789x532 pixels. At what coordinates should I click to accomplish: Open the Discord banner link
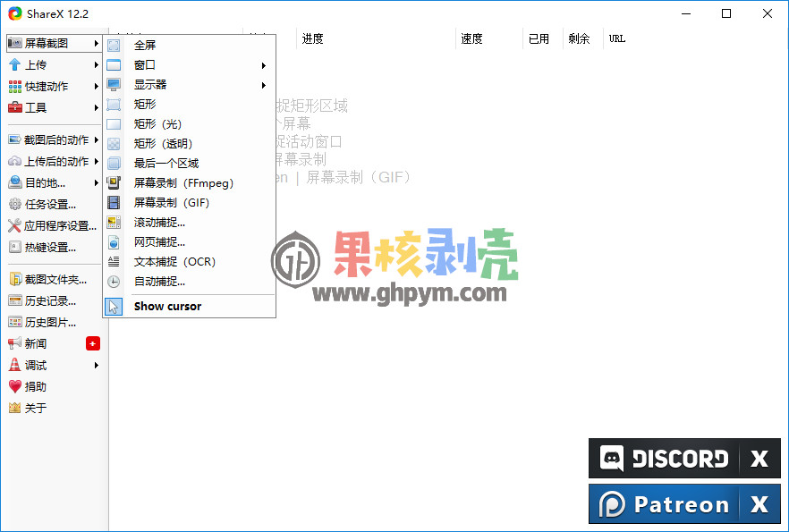click(x=663, y=459)
